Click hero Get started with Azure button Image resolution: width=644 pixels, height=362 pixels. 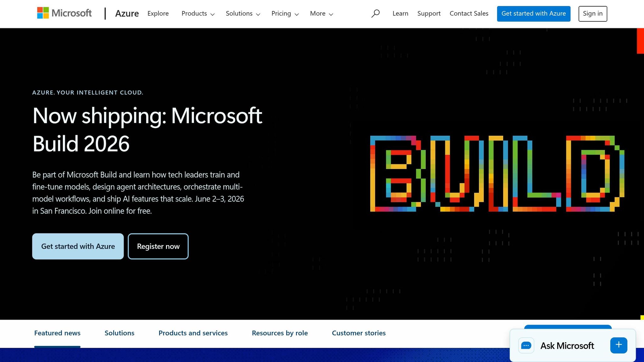tap(78, 246)
